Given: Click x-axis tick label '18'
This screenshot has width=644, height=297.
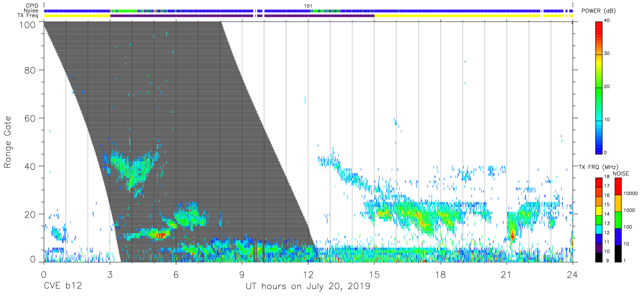Looking at the screenshot, I should click(x=441, y=274).
